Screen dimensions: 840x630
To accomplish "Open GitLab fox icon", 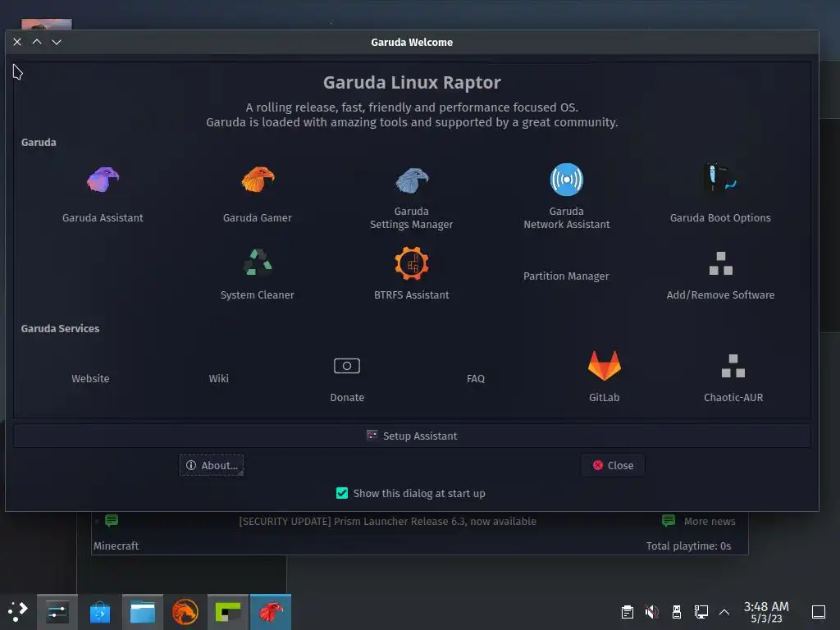I will pyautogui.click(x=605, y=365).
